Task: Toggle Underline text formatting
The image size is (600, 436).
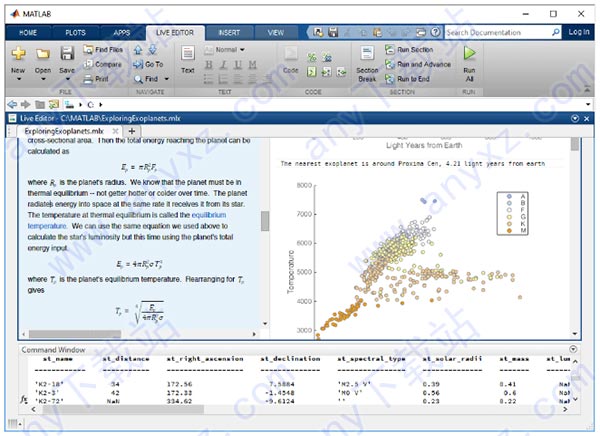Action: tap(238, 65)
